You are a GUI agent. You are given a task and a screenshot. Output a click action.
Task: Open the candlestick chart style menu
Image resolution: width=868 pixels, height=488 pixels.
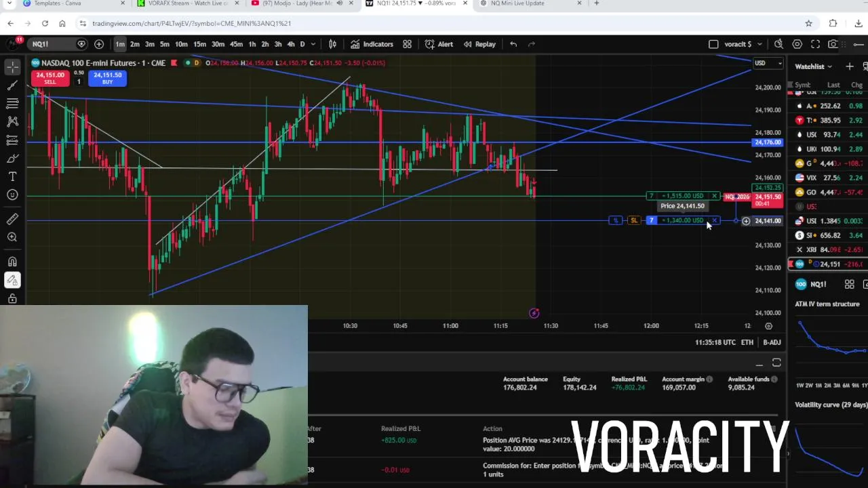pyautogui.click(x=332, y=44)
